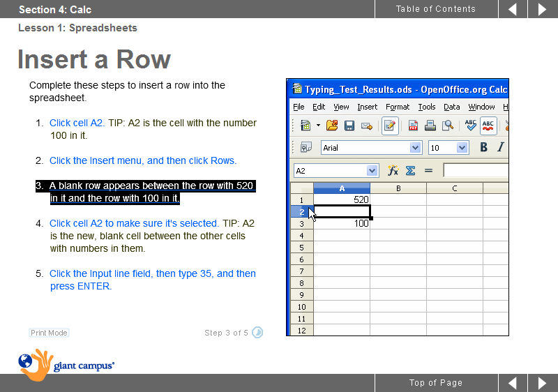558x392 pixels.
Task: Click the Sum sigma icon
Action: 410,171
